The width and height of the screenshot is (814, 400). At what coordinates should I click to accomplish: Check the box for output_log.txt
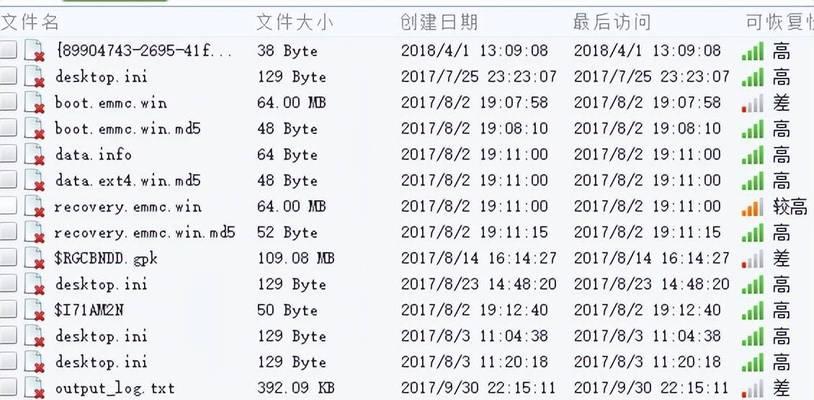(x=8, y=387)
